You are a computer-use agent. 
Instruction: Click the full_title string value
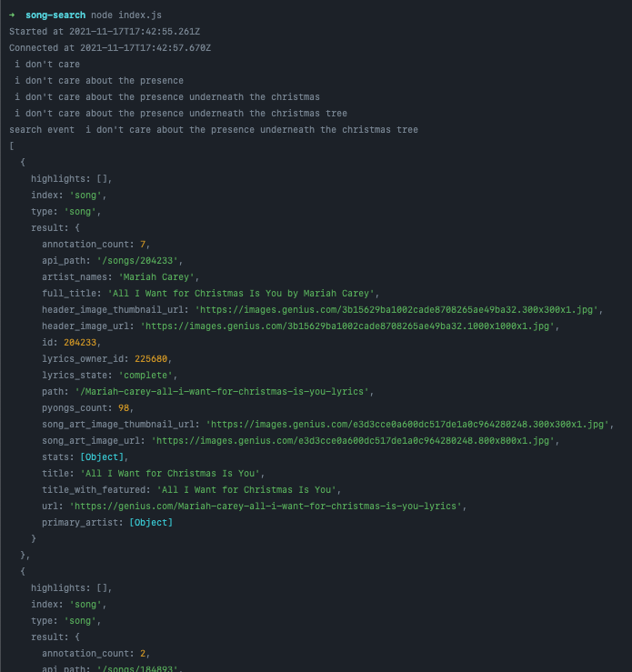click(241, 294)
